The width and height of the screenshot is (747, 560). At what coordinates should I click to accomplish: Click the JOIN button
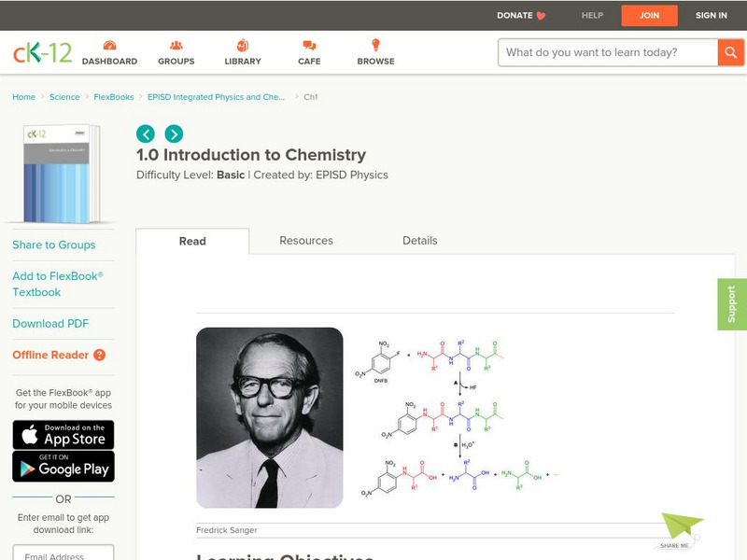649,15
